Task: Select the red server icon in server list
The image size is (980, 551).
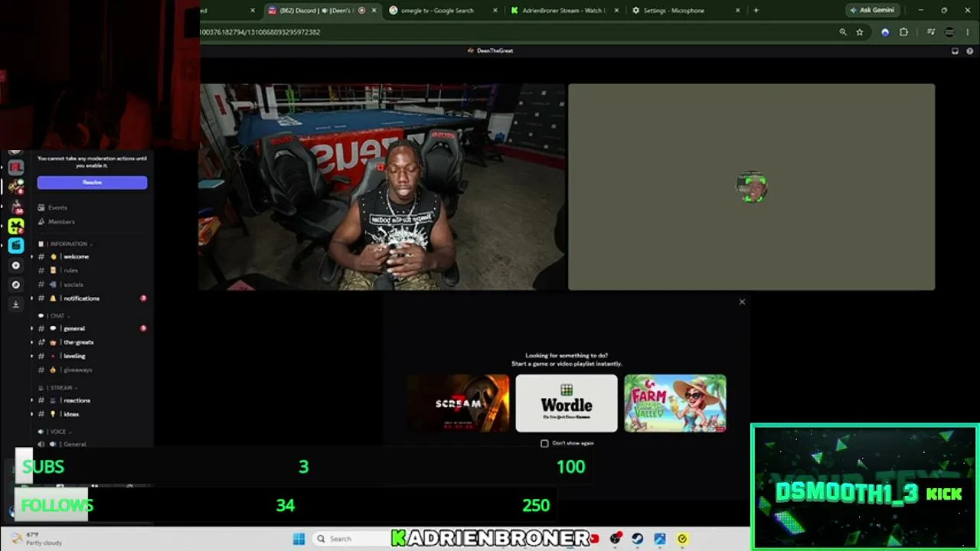Action: (16, 167)
